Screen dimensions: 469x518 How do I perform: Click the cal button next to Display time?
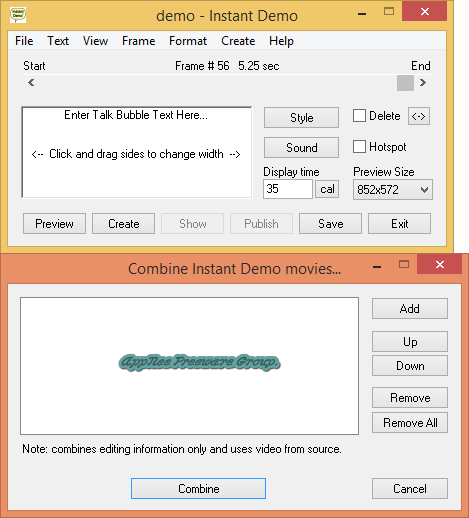point(327,189)
